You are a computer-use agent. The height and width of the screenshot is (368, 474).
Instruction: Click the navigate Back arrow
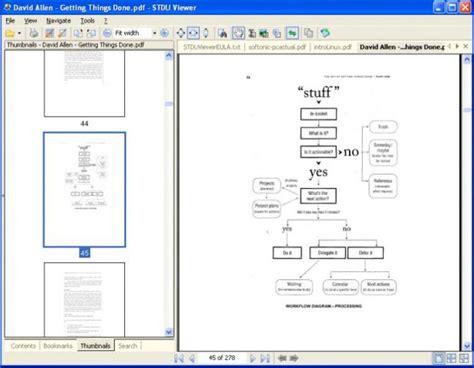[x=282, y=358]
